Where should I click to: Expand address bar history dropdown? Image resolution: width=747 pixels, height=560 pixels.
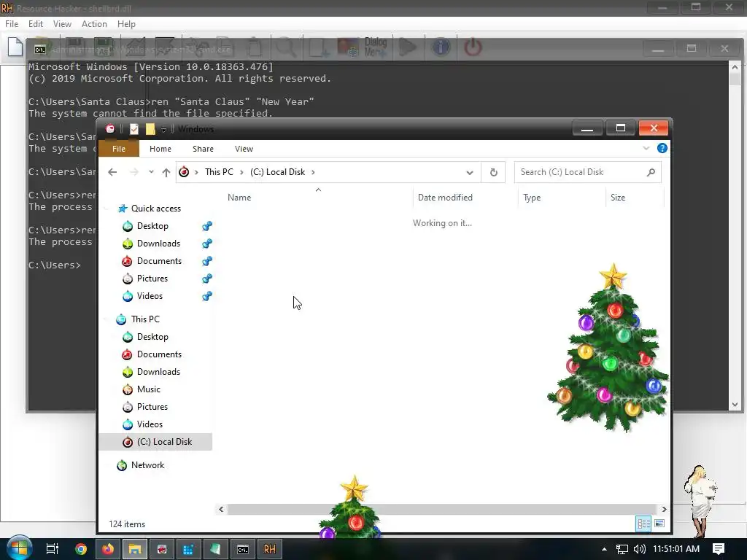click(470, 172)
